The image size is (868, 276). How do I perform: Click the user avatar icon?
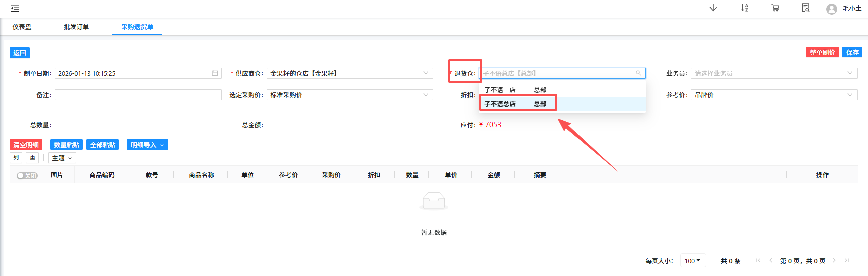tap(831, 9)
